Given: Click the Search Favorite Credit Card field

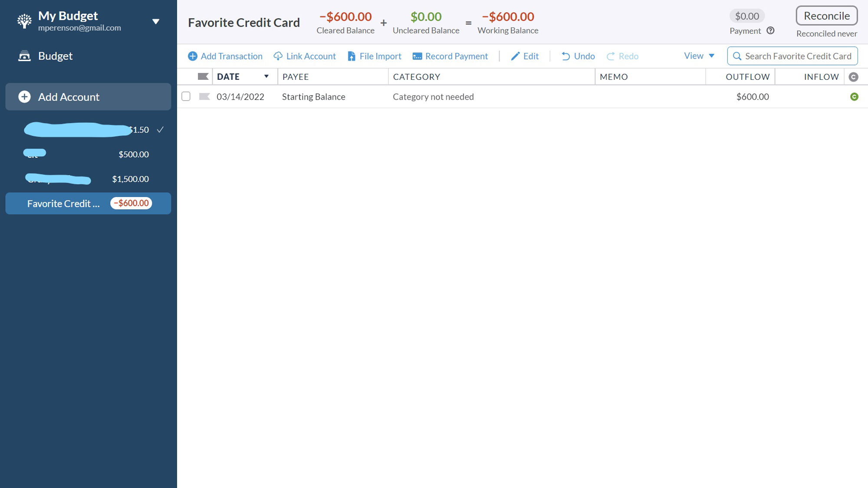Looking at the screenshot, I should (798, 56).
